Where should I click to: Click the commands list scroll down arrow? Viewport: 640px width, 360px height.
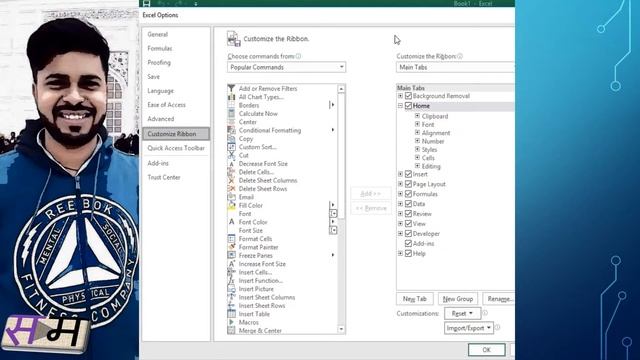coord(341,329)
